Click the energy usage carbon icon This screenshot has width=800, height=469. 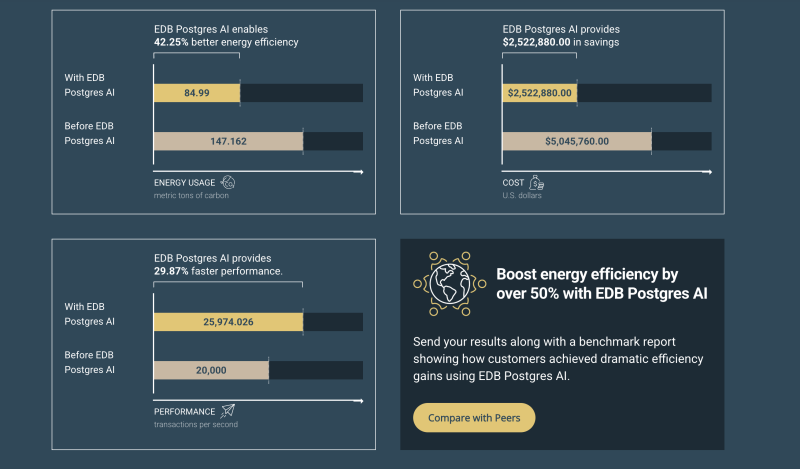tap(228, 182)
